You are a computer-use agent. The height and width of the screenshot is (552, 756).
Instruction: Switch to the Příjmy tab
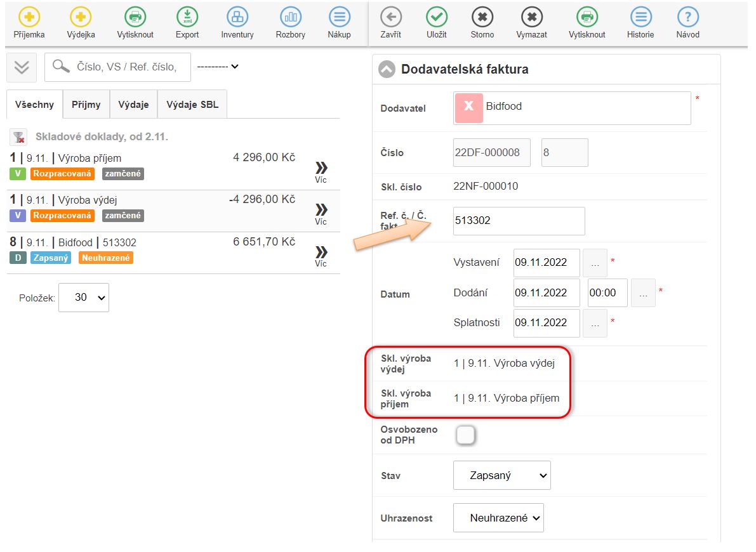click(86, 105)
